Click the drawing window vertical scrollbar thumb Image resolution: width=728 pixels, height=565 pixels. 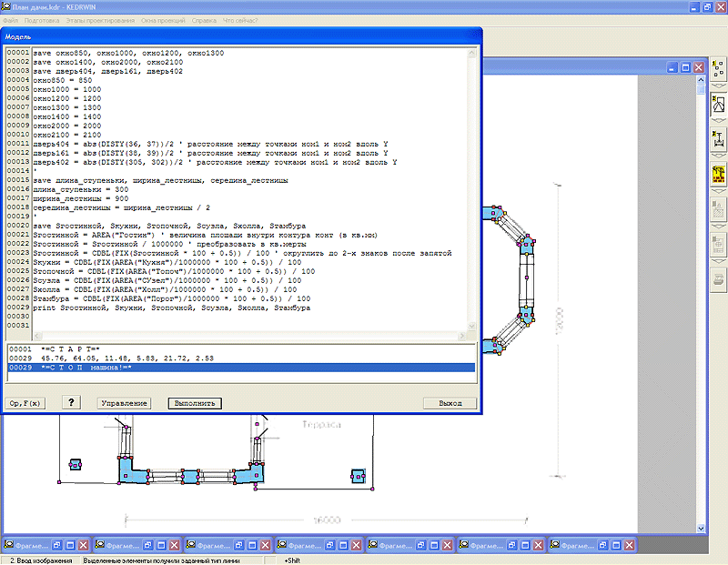point(701,89)
